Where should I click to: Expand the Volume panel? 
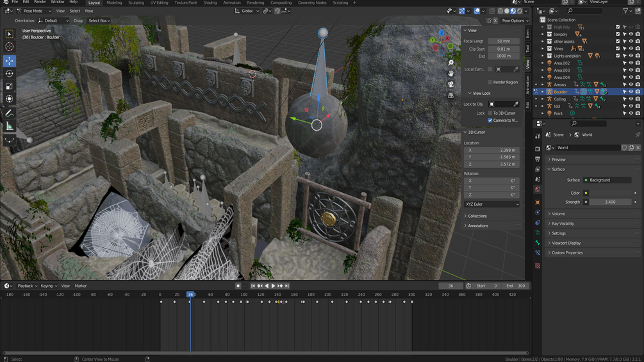(558, 214)
